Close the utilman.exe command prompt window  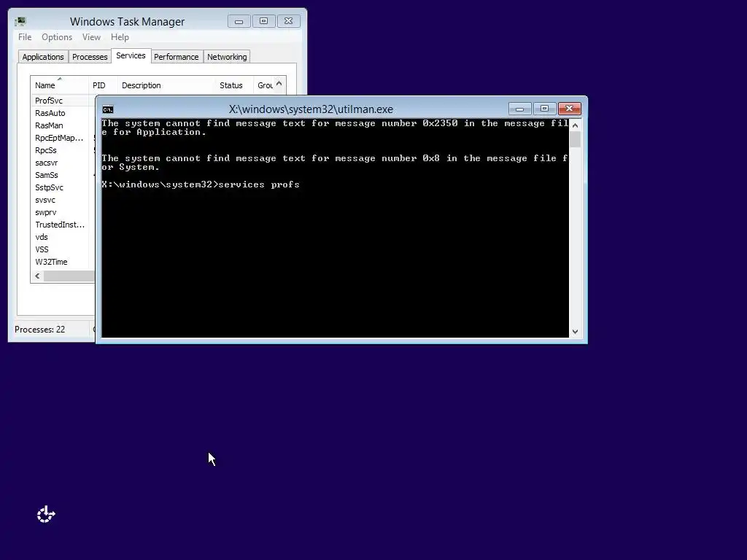tap(569, 109)
